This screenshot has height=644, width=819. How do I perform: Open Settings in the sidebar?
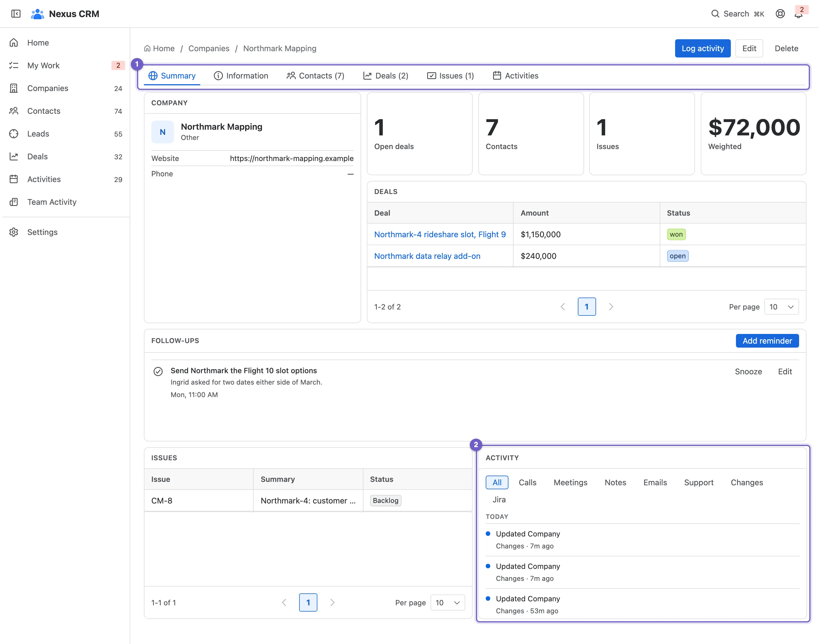[66, 232]
